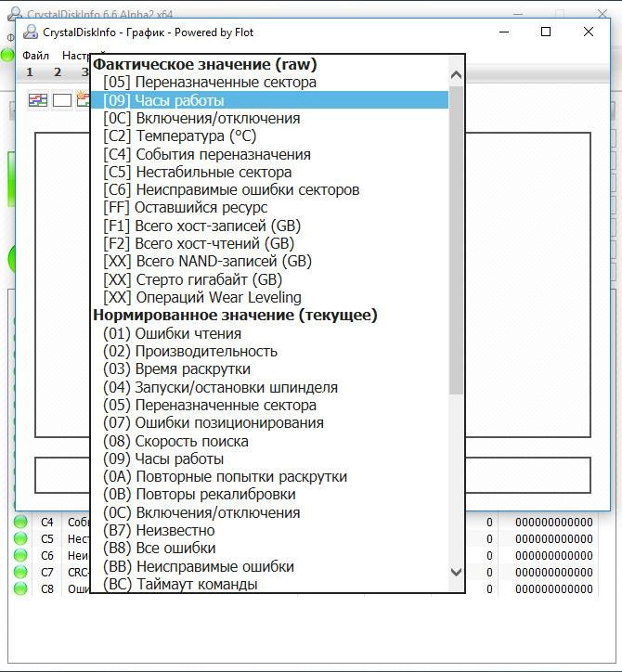
Task: Pick [C2] Температура (°C) from list
Action: pyautogui.click(x=269, y=136)
